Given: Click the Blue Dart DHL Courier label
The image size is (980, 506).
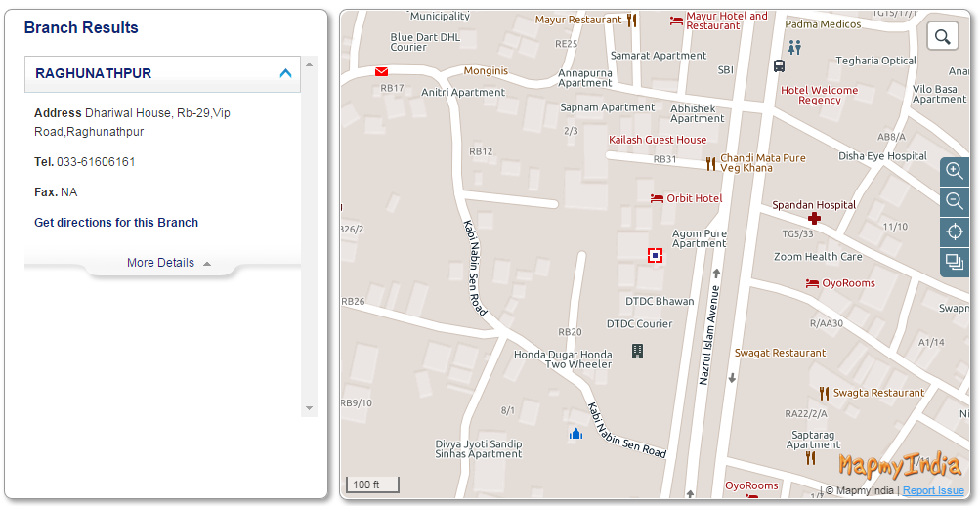Looking at the screenshot, I should point(425,42).
